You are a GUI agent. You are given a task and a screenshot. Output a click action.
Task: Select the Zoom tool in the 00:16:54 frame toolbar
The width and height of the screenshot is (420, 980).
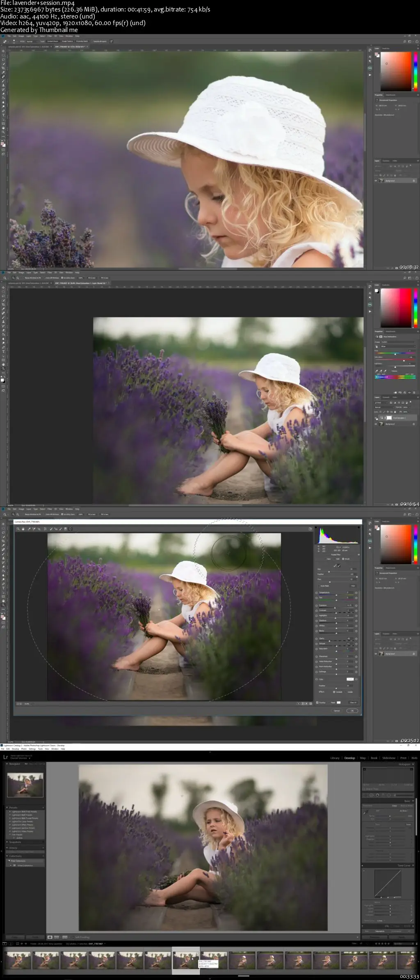pos(3,369)
